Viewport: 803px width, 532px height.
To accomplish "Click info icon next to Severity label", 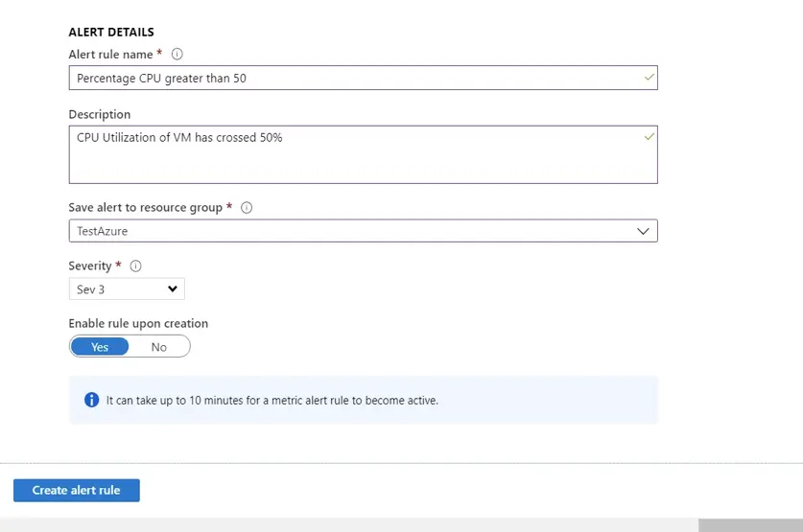I will point(135,266).
